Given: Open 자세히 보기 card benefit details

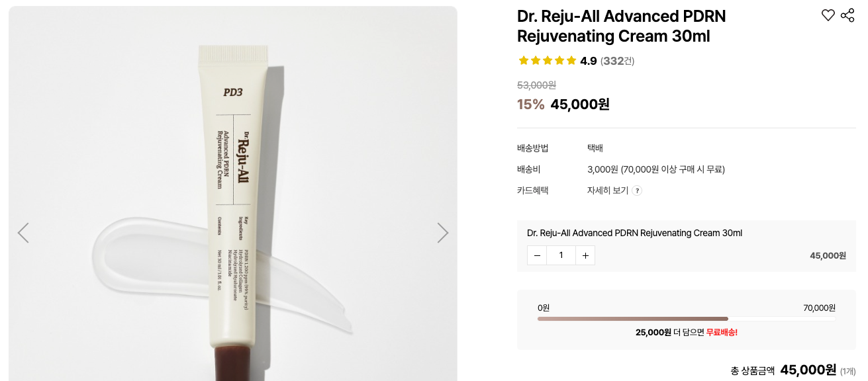Looking at the screenshot, I should point(607,190).
